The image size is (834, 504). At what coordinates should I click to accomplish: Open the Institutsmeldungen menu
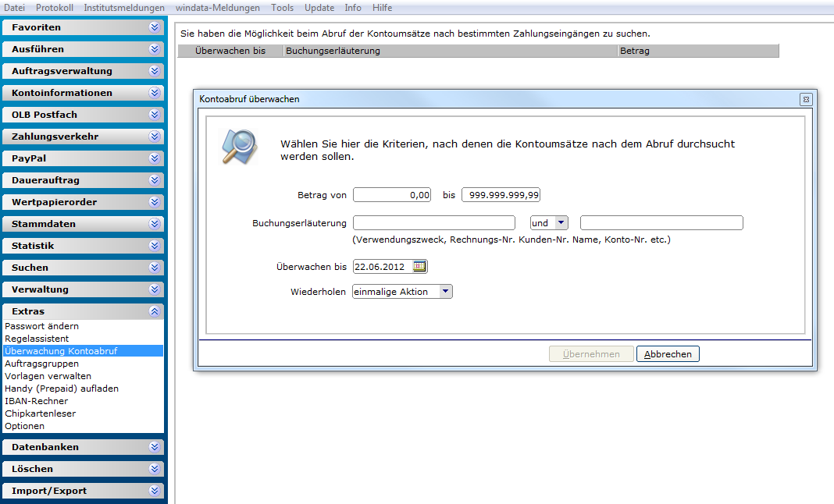pos(124,8)
